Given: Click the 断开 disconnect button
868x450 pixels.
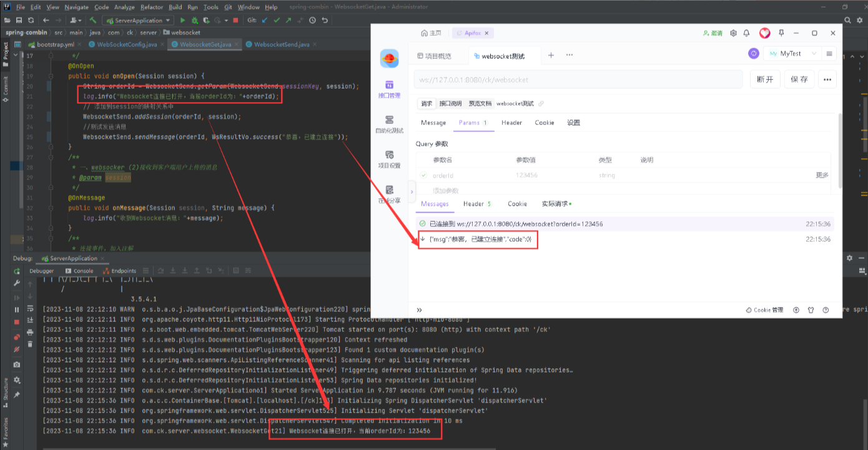Looking at the screenshot, I should (x=765, y=79).
